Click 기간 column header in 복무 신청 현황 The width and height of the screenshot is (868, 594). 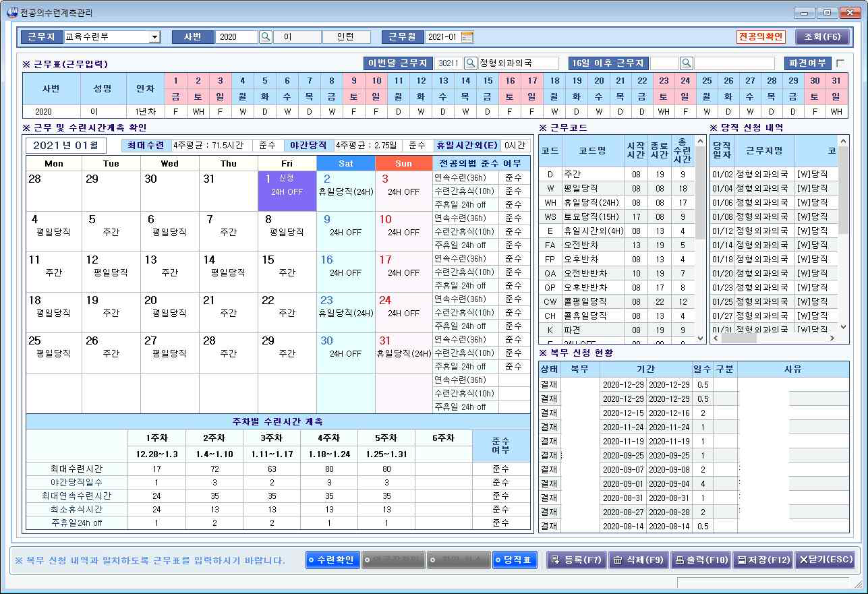click(646, 369)
